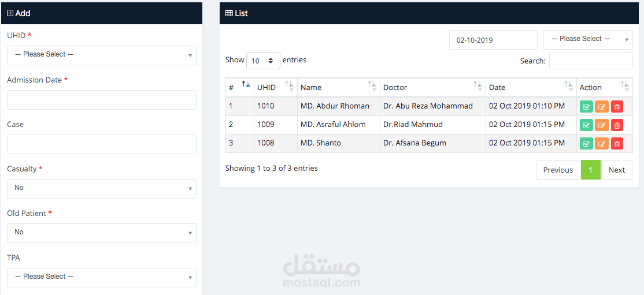
Task: Edit the MD. Abdur Rhoman admission record
Action: (602, 107)
